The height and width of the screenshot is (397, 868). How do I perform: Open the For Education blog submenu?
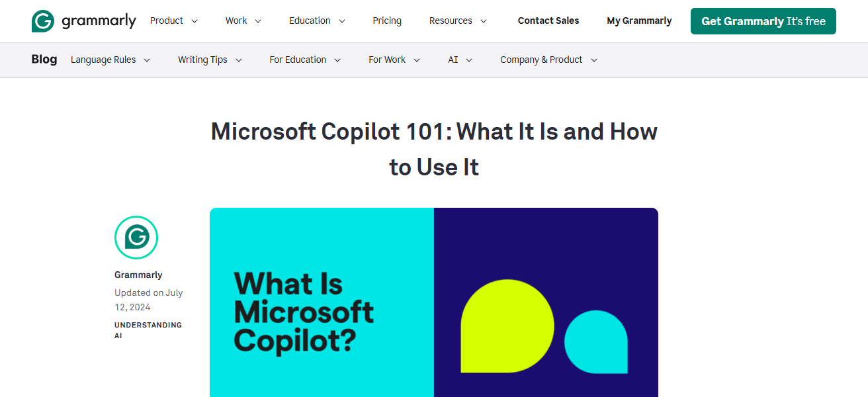pos(305,60)
